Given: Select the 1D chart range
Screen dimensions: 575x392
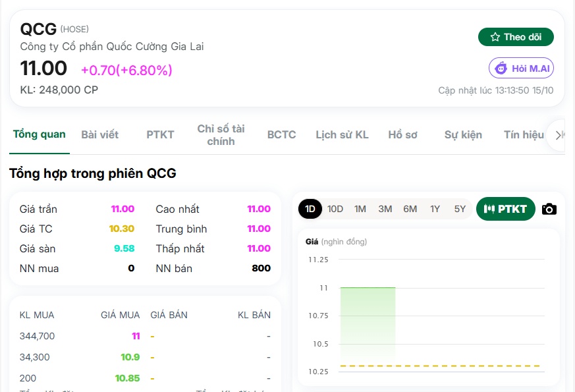Looking at the screenshot, I should (x=310, y=209).
